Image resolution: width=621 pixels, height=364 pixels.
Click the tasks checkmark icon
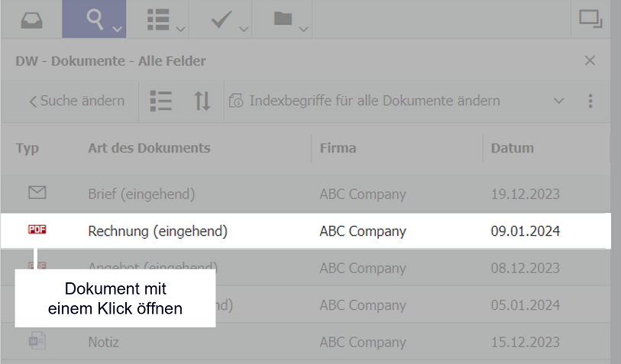tap(221, 20)
